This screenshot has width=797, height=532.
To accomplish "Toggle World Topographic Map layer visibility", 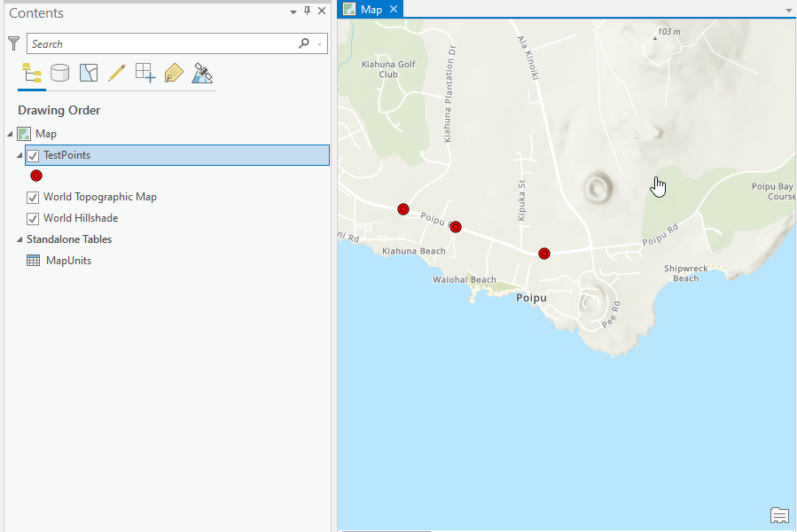I will 33,197.
